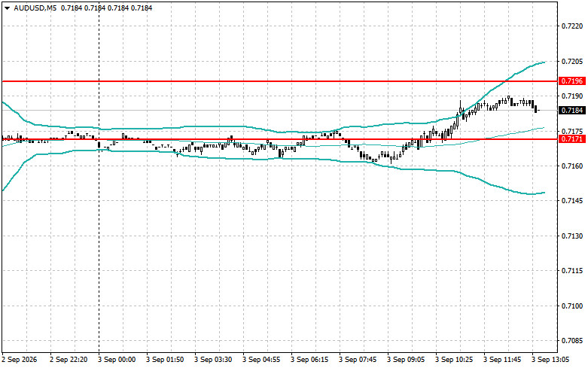Click the 3 Sep 01:50 time label

(x=165, y=360)
